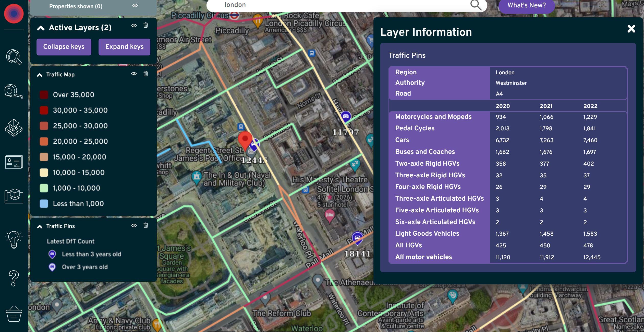Viewport: 644px width, 332px height.
Task: Click the Expand keys button
Action: (x=124, y=47)
